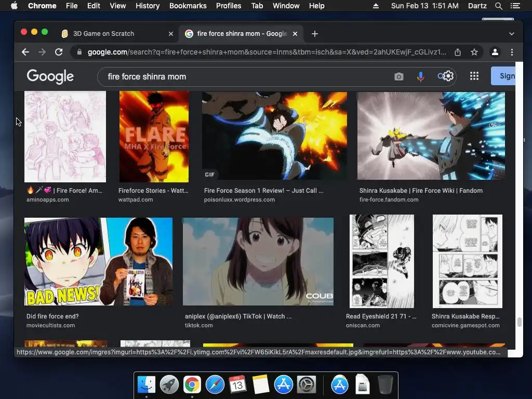Open the aniplex TikTok result link

pyautogui.click(x=238, y=316)
